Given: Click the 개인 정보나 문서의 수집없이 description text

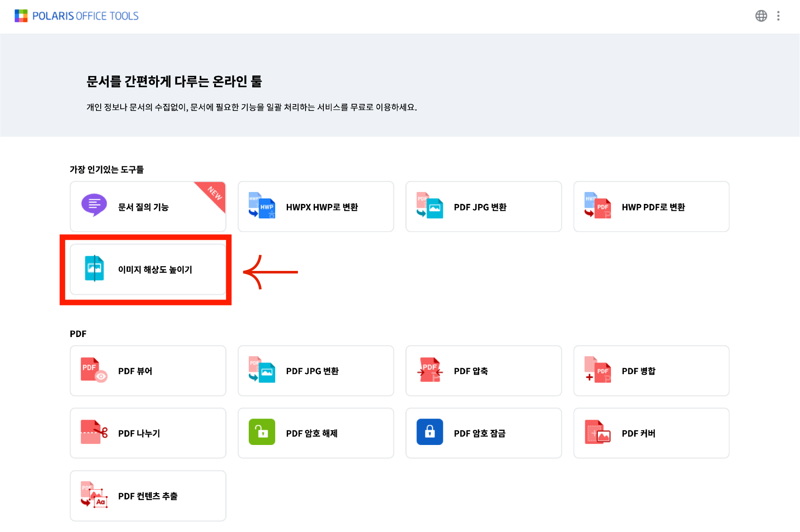Looking at the screenshot, I should tap(252, 107).
